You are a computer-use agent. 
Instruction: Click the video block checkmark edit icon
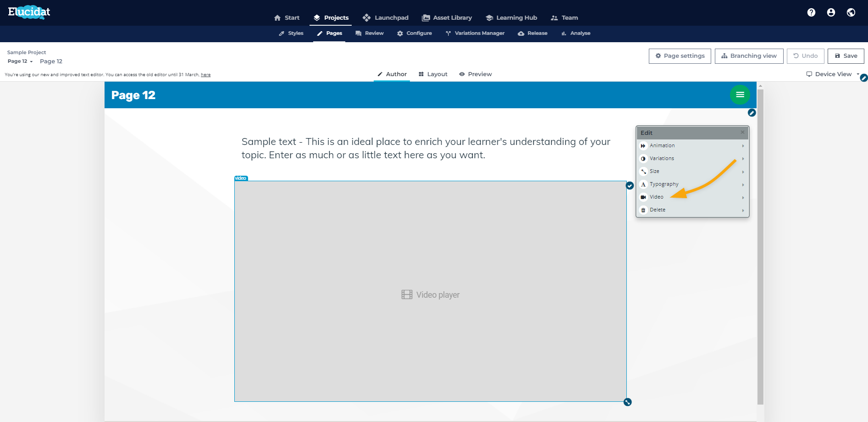630,185
